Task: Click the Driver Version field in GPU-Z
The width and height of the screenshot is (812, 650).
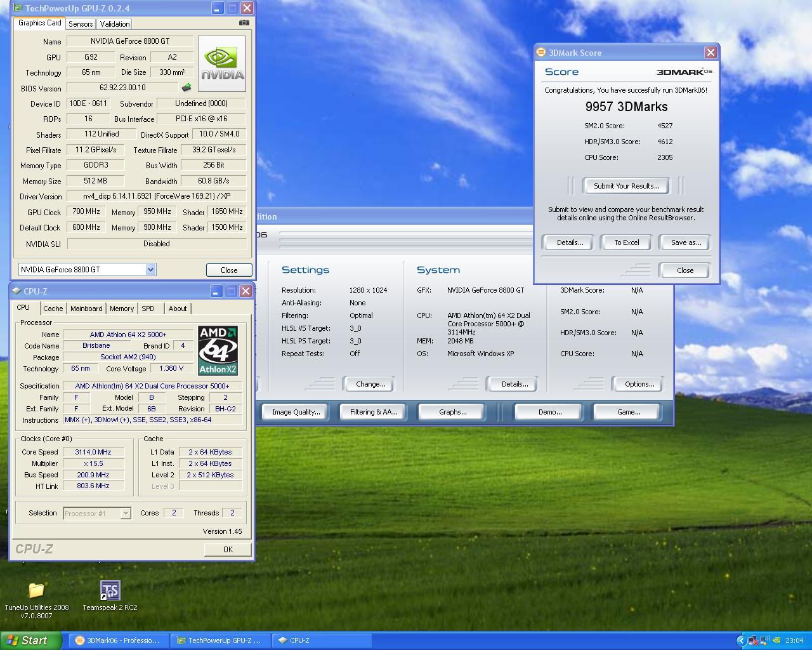Action: (x=157, y=196)
